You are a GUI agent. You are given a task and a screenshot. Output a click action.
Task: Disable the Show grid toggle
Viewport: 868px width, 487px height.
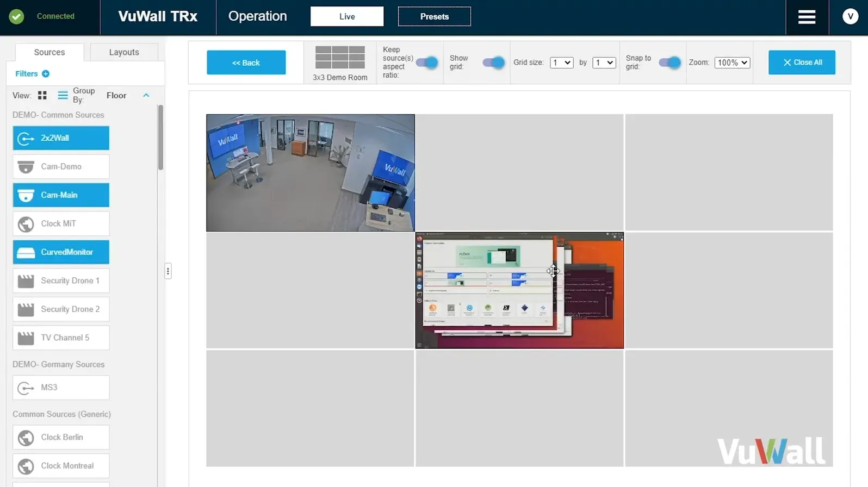(x=494, y=63)
